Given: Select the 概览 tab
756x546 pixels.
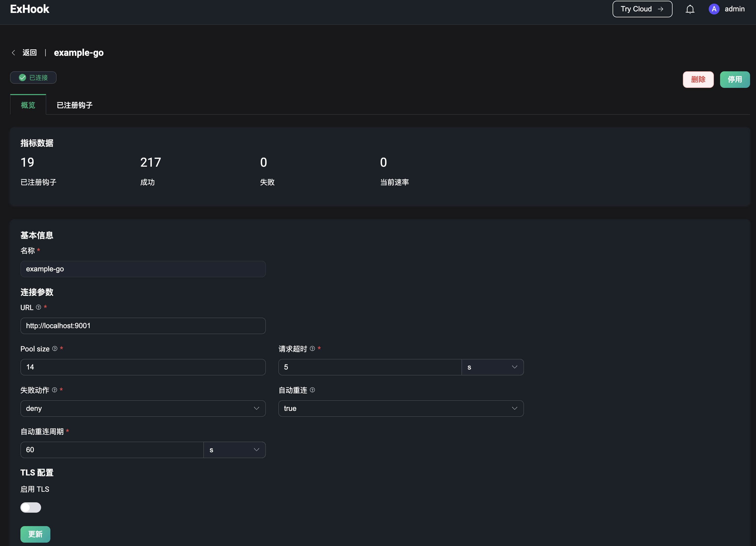Looking at the screenshot, I should tap(28, 105).
